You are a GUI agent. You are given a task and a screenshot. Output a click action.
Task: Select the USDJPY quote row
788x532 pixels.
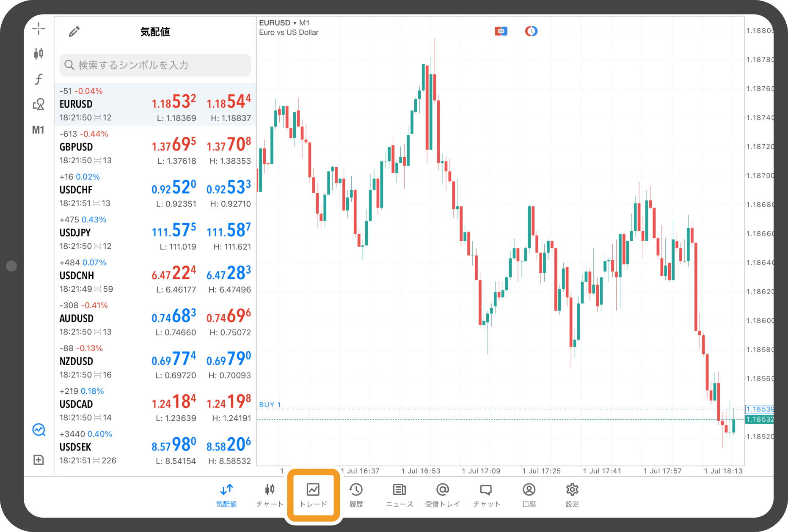pos(155,233)
